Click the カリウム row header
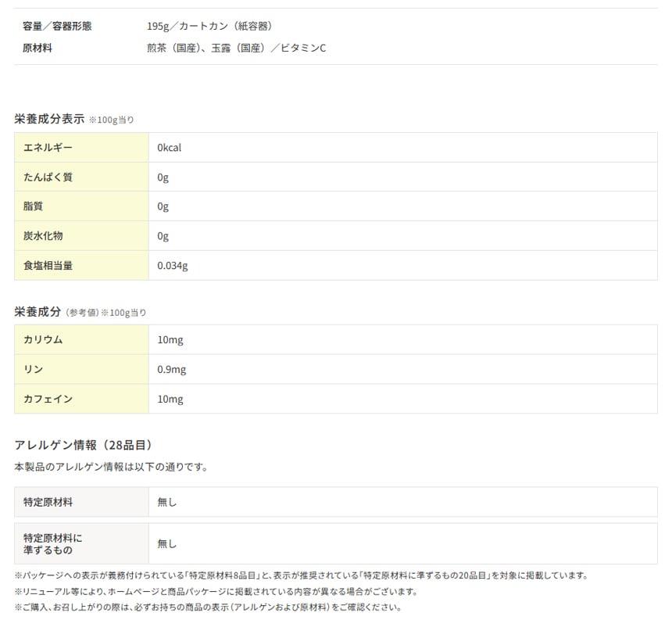Image resolution: width=672 pixels, height=638 pixels. coord(43,340)
